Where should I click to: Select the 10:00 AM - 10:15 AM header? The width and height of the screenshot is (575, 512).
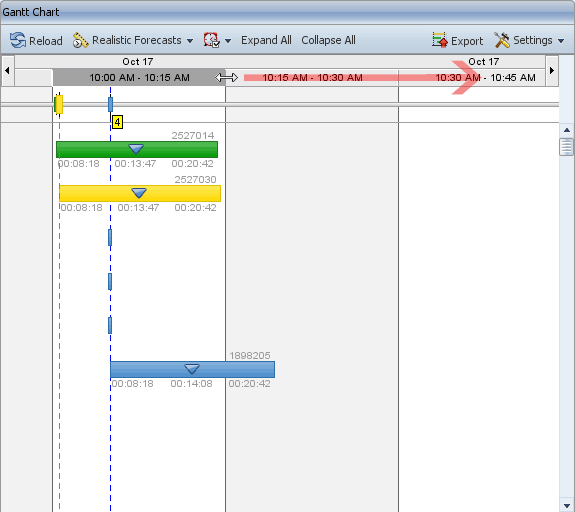coord(139,77)
